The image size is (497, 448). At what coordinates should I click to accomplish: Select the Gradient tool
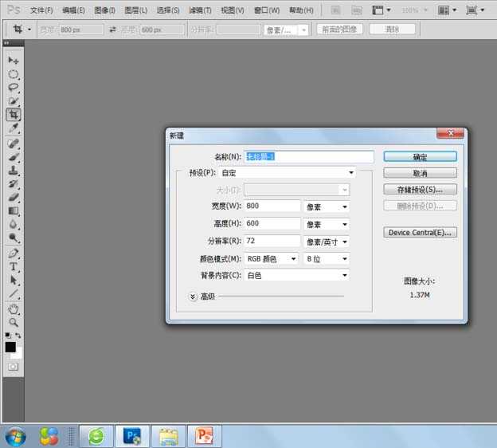tap(14, 210)
